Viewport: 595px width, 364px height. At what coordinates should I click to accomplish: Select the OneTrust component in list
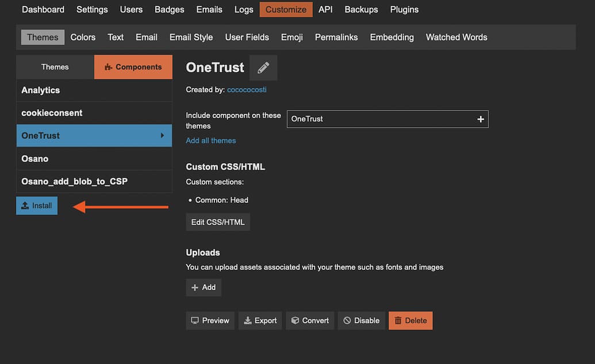click(x=94, y=136)
